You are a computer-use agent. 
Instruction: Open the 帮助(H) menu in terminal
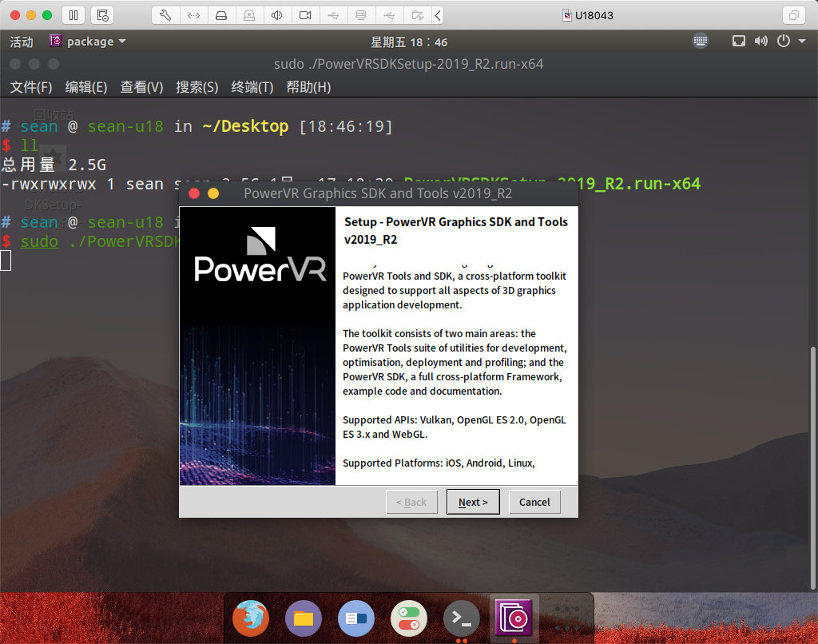click(x=308, y=86)
